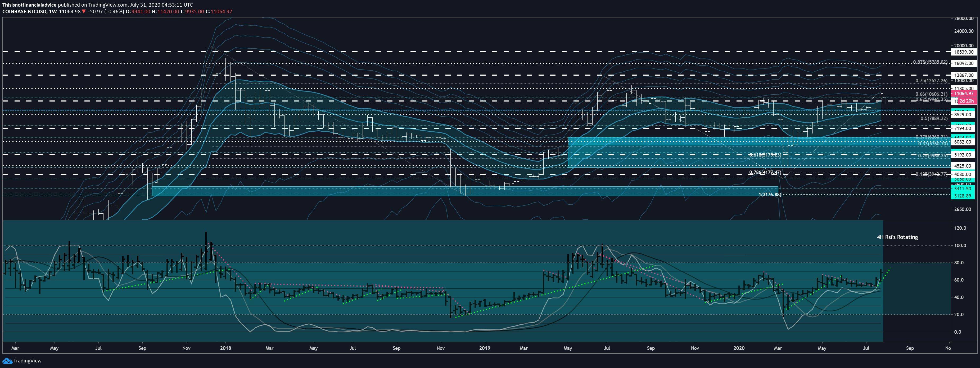Click the high value H:11420.00

click(x=165, y=11)
